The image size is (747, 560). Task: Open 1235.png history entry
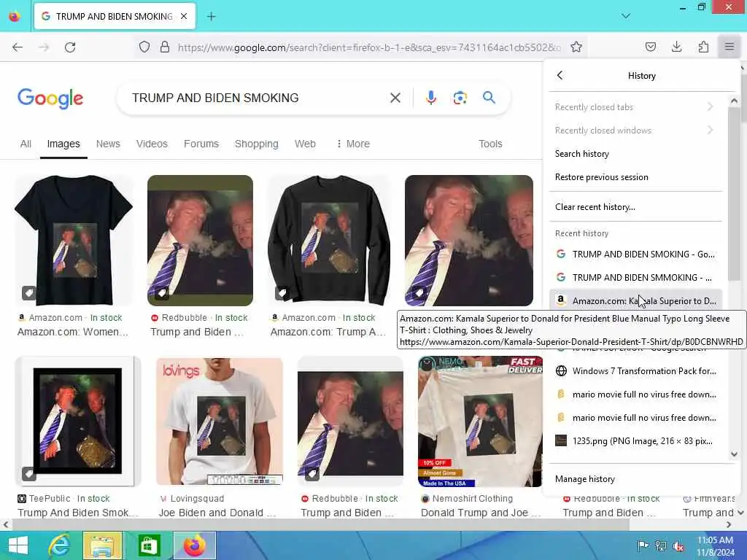pyautogui.click(x=635, y=441)
